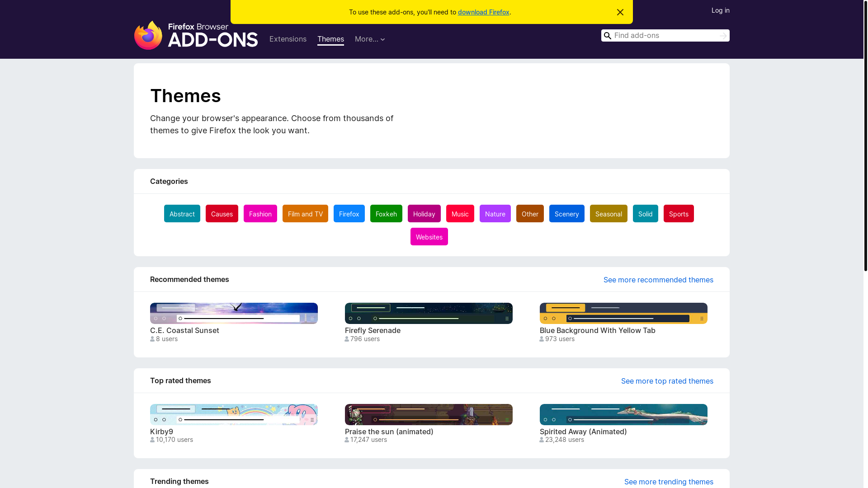Image resolution: width=868 pixels, height=488 pixels.
Task: Pick the Sports category
Action: pyautogui.click(x=679, y=214)
